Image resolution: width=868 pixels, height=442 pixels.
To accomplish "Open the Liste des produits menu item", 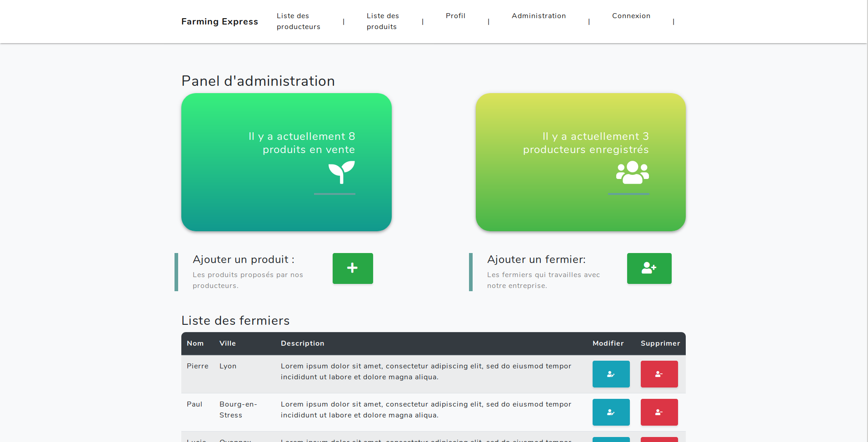I will click(383, 21).
